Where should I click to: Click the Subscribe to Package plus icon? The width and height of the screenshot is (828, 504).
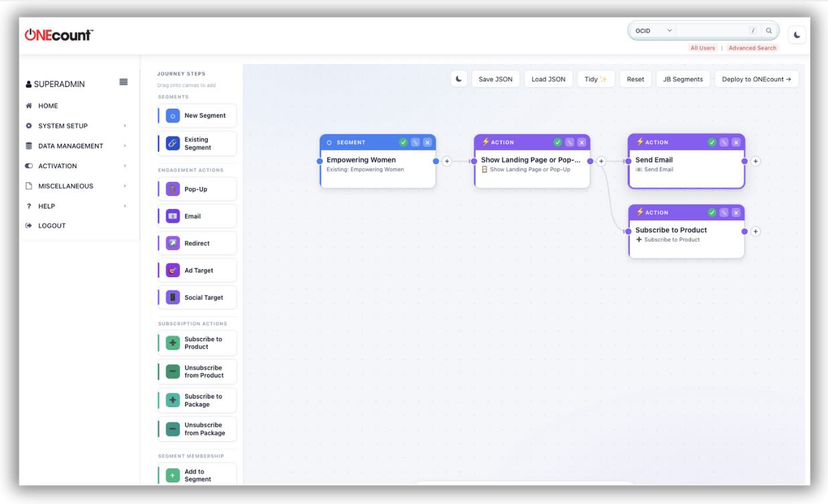point(173,400)
